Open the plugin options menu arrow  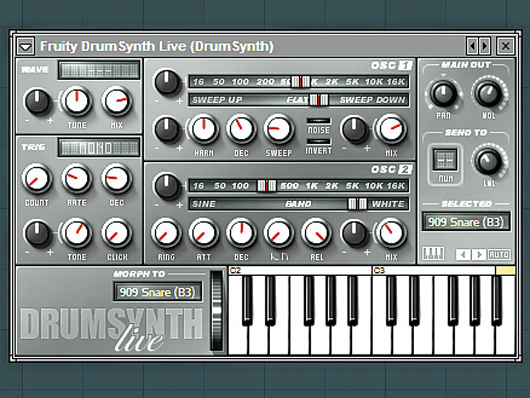pyautogui.click(x=26, y=46)
